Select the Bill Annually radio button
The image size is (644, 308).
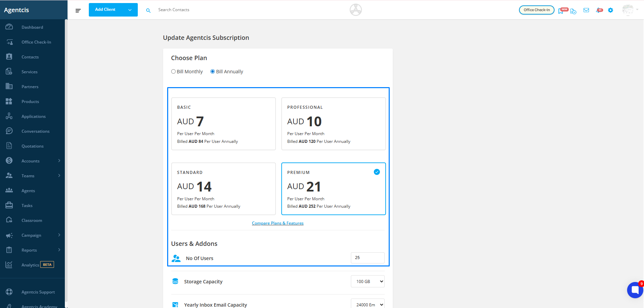(x=212, y=72)
